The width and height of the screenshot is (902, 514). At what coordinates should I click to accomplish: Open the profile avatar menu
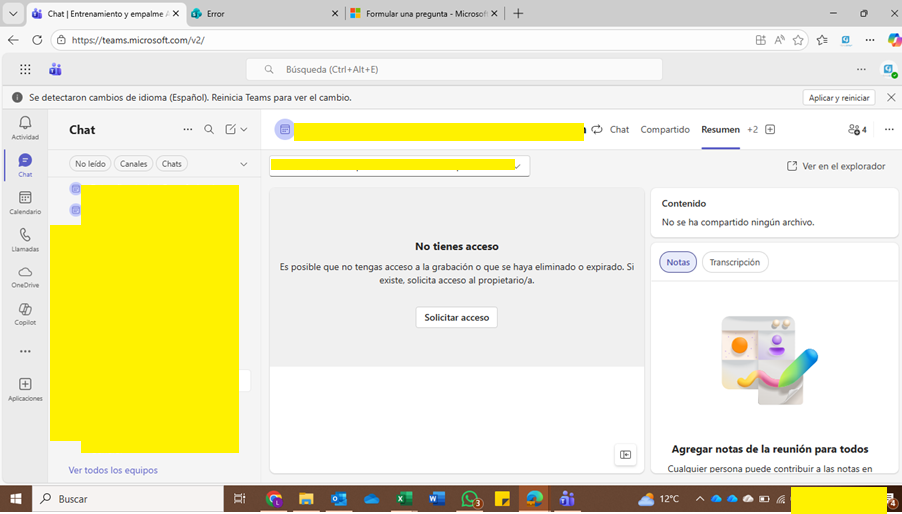(x=889, y=70)
